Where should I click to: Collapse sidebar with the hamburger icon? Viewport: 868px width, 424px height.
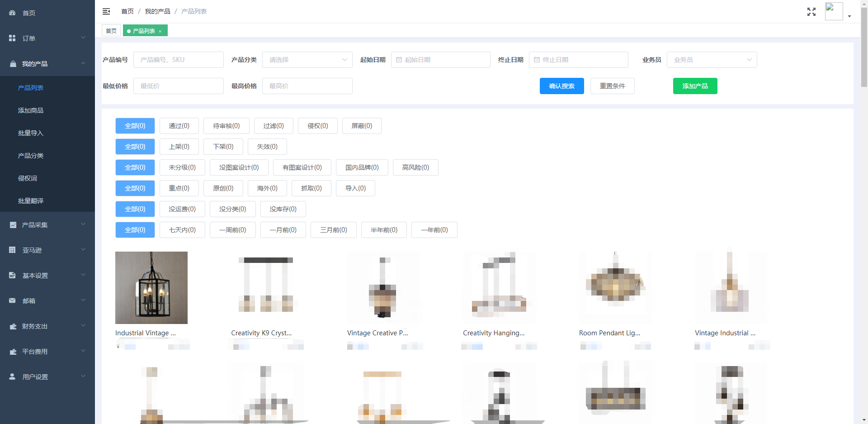(x=106, y=11)
